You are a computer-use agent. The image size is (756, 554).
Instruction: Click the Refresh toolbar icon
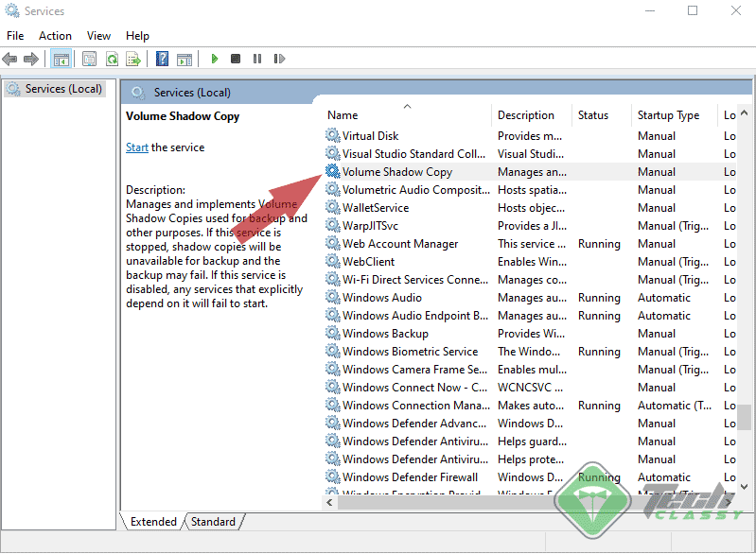point(112,59)
